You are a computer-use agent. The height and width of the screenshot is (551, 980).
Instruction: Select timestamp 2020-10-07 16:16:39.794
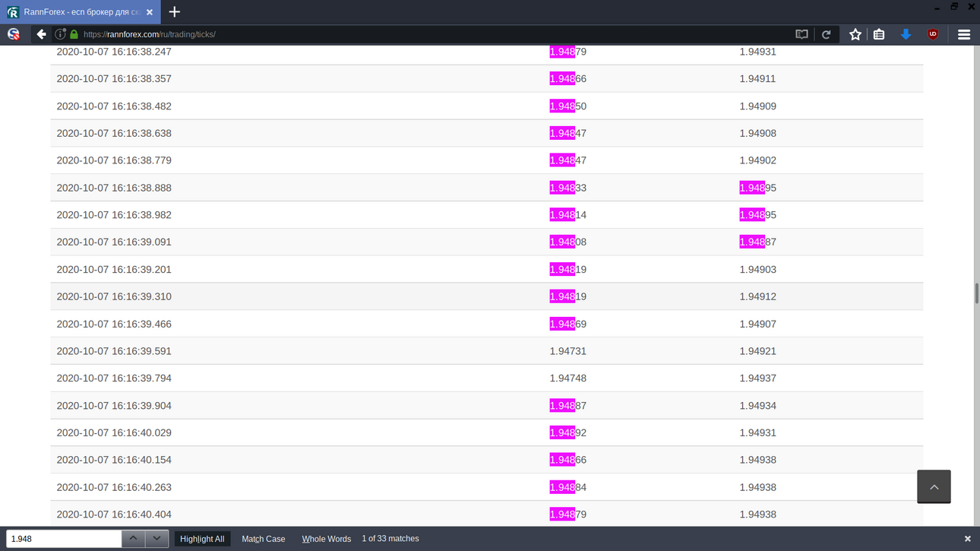(x=114, y=378)
